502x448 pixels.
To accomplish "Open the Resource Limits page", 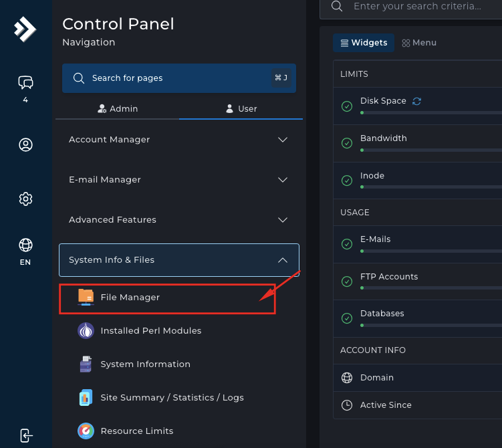I will (x=137, y=431).
